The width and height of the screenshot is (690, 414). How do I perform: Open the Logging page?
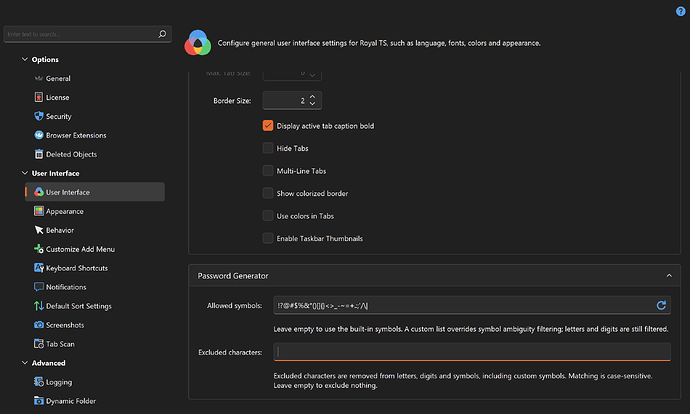[59, 382]
